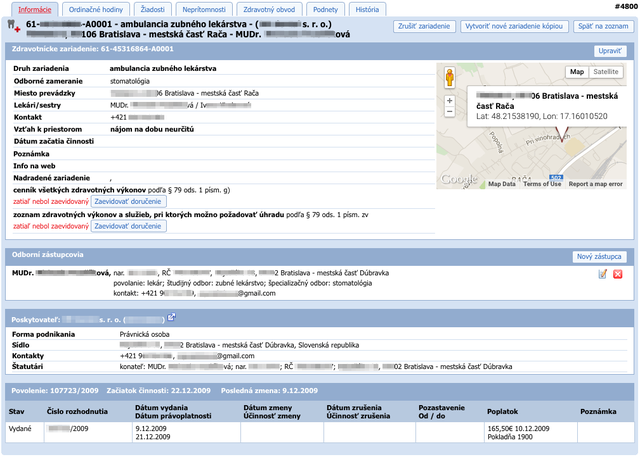Click the Upraviť button
Viewport: 640px width, 457px height.
point(610,51)
